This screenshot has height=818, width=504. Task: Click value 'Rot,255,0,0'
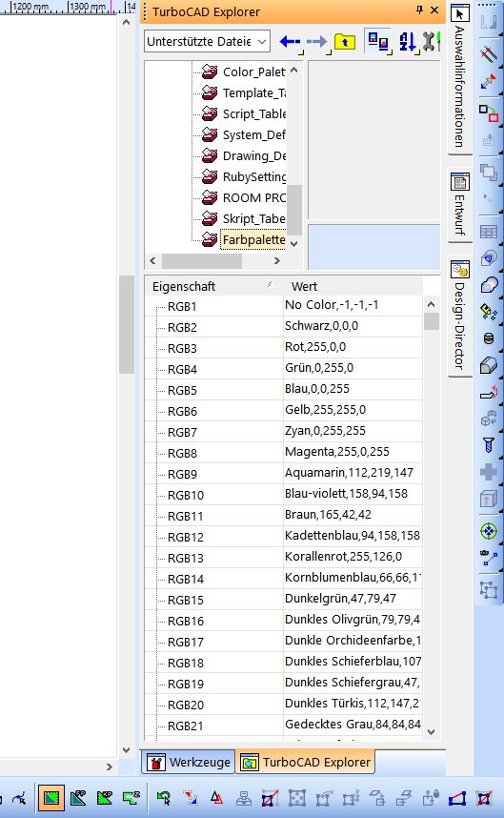314,347
